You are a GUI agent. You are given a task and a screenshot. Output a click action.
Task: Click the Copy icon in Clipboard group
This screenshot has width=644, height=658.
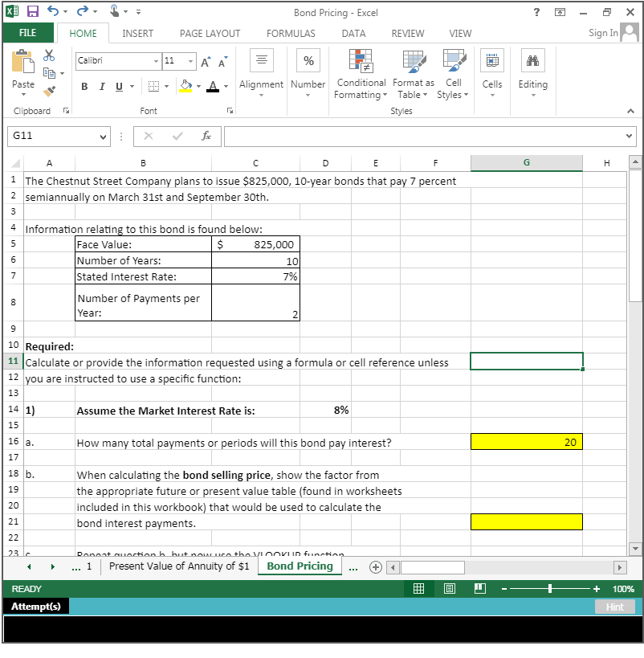point(49,73)
